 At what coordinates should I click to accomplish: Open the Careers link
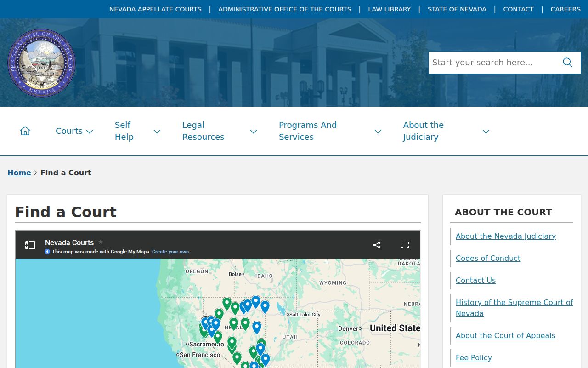click(565, 9)
